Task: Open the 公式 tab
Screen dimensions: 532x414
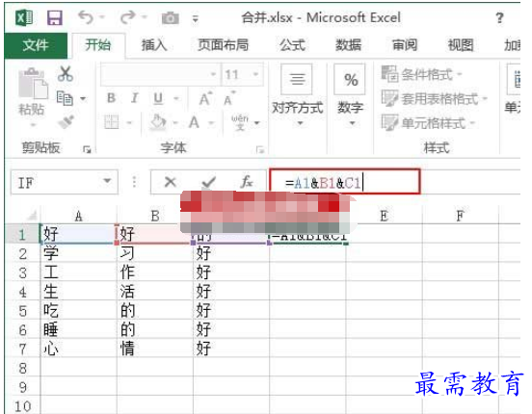Action: pyautogui.click(x=292, y=45)
